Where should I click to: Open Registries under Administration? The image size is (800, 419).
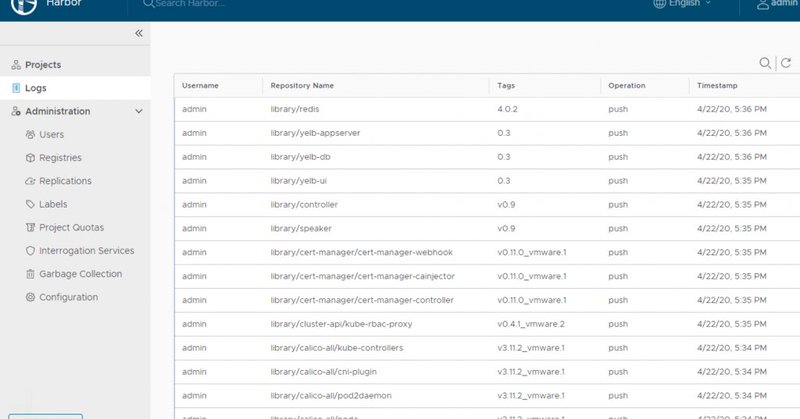(60, 158)
